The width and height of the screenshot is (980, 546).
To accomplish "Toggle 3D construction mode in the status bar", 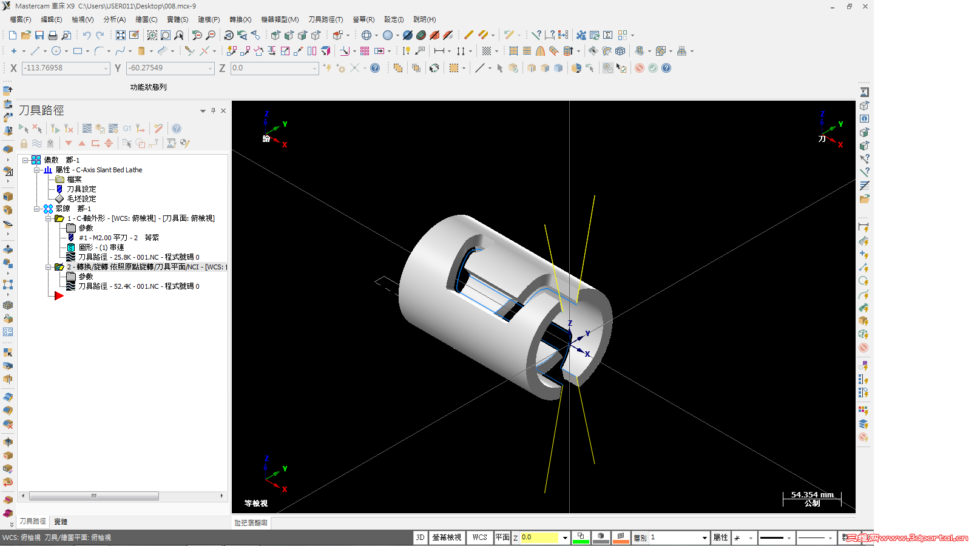I will click(x=420, y=538).
